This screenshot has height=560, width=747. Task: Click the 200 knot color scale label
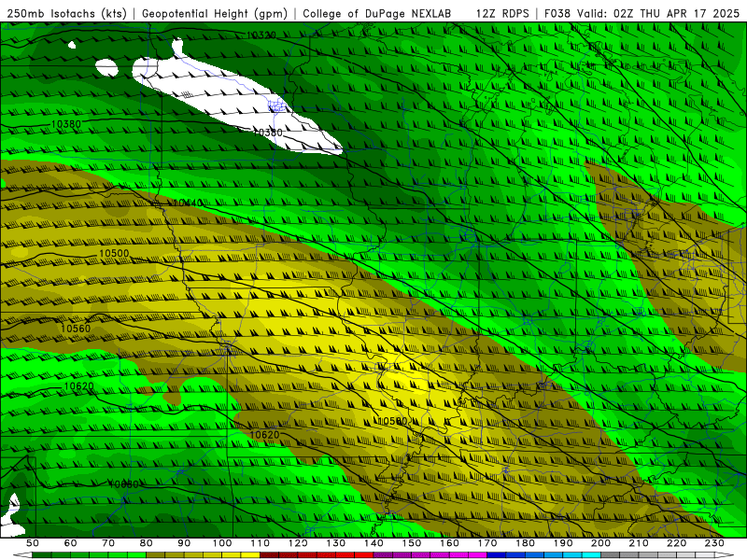601,543
